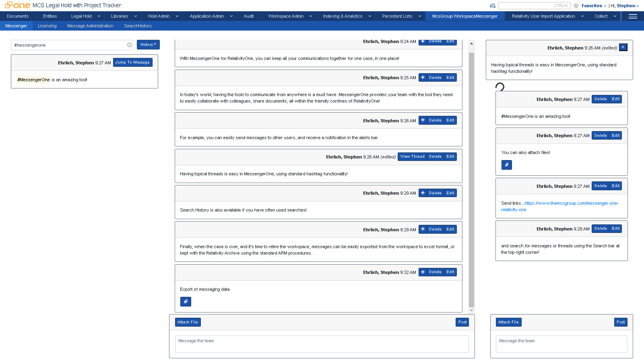
Task: Open the History dropdown
Action: [x=148, y=45]
